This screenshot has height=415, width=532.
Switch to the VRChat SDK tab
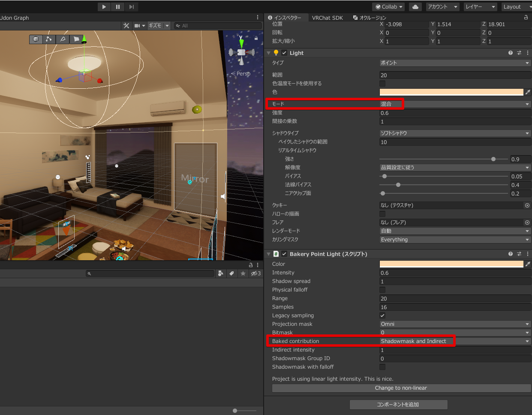(x=327, y=18)
